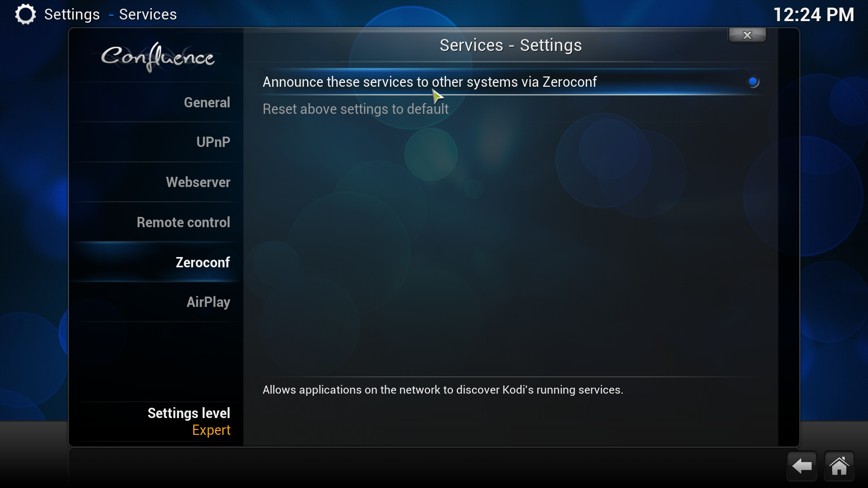This screenshot has width=868, height=488.
Task: Click the Expert level value
Action: click(211, 430)
